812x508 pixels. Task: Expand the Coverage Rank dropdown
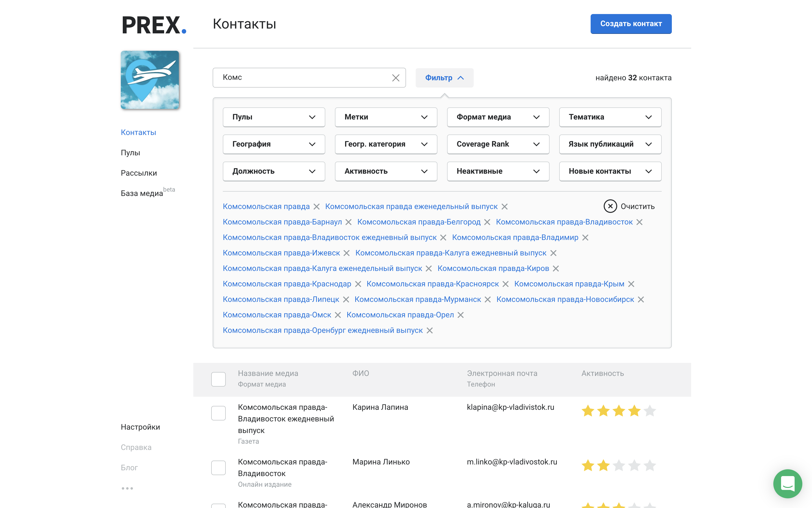[x=498, y=144]
